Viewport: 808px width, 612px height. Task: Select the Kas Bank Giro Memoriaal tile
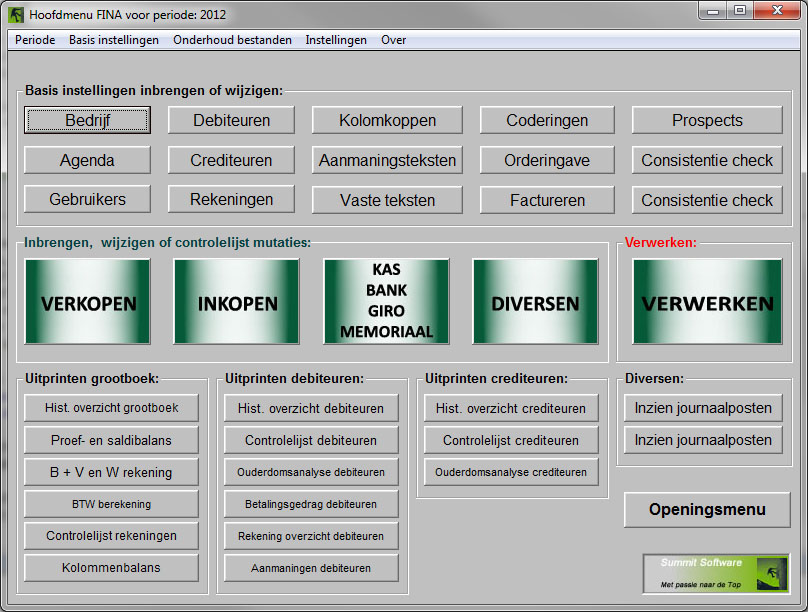click(386, 303)
